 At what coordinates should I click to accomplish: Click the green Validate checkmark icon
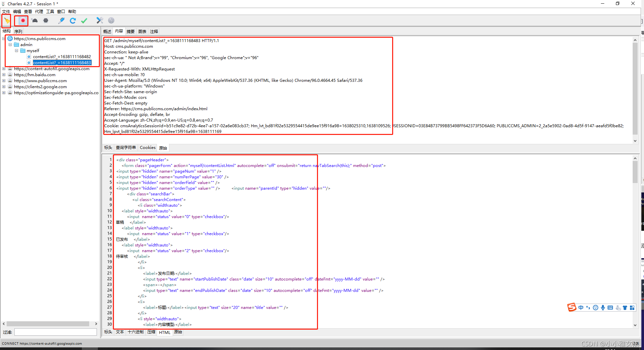click(x=84, y=21)
